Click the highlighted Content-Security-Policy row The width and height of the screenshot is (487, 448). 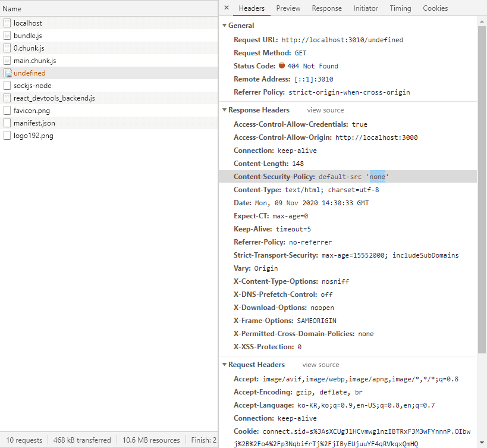[x=348, y=177]
